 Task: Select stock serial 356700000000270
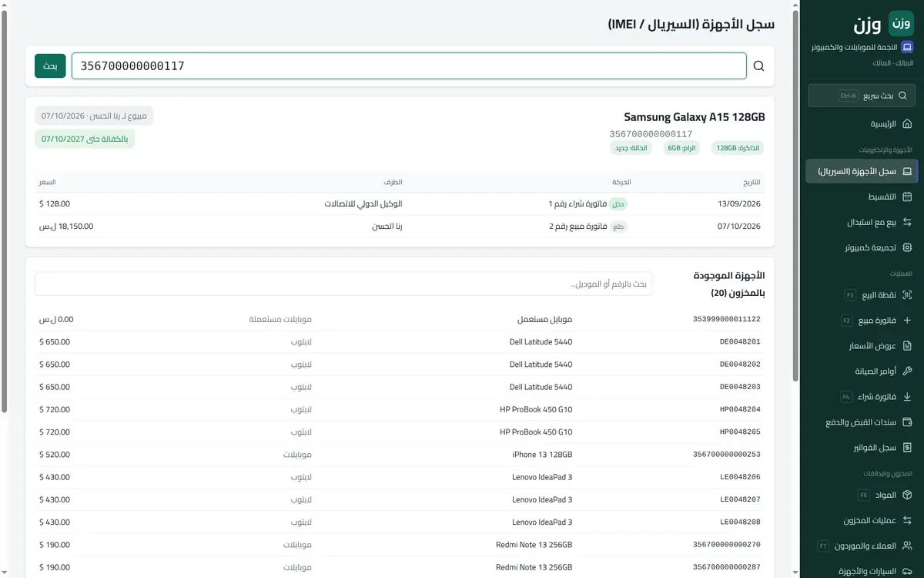pyautogui.click(x=727, y=545)
